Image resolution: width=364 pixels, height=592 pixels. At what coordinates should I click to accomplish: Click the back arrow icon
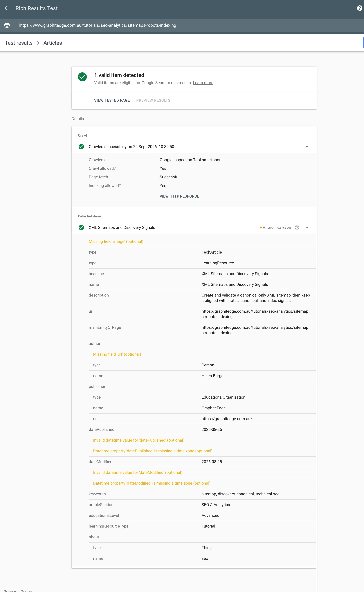point(7,8)
